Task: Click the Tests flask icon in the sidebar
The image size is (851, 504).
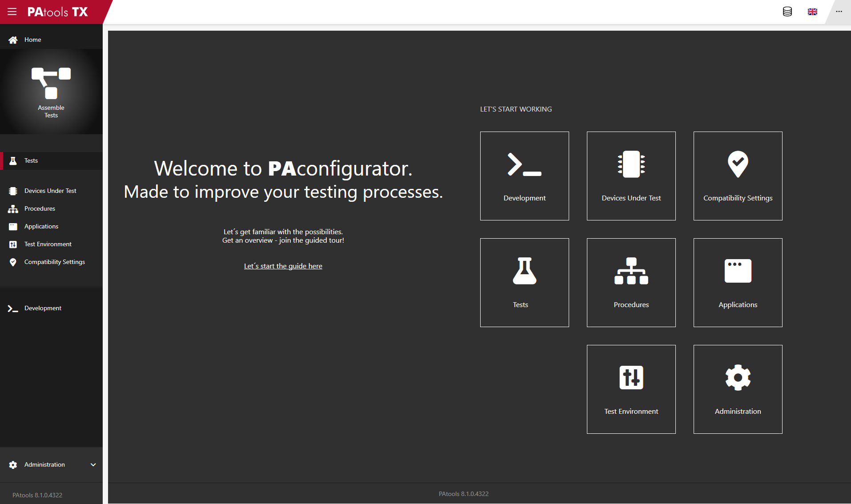Action: point(13,161)
